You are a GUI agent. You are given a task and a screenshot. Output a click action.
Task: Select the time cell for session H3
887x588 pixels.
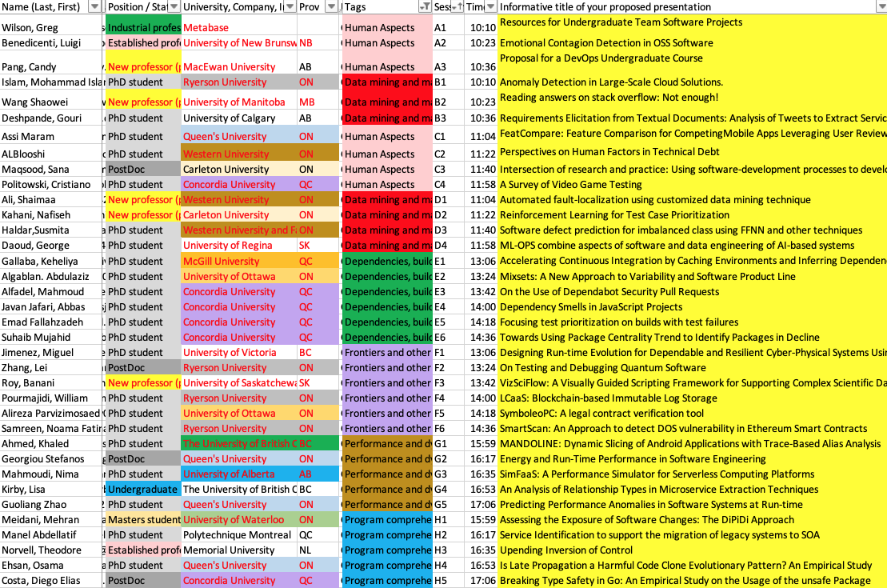pos(481,550)
